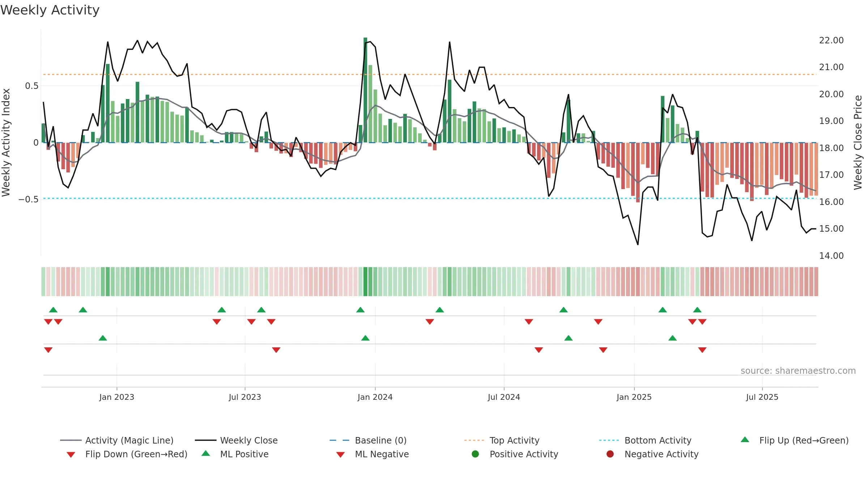Hide the ML Positive legend series

click(235, 454)
